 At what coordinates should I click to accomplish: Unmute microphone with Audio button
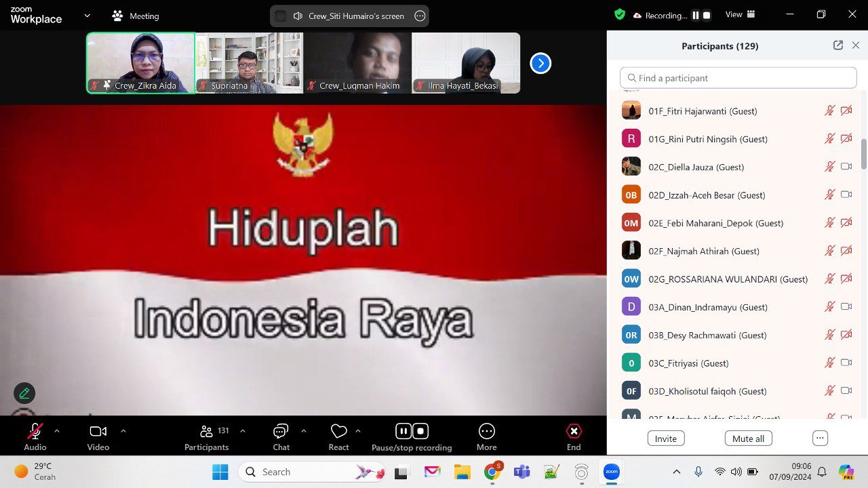pyautogui.click(x=35, y=432)
